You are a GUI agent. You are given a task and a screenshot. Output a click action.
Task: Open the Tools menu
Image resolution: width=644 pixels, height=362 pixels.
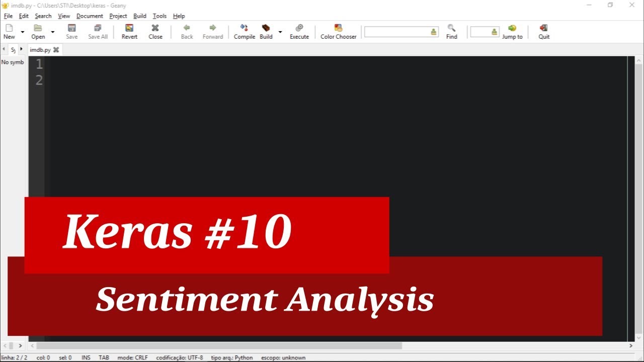point(159,16)
